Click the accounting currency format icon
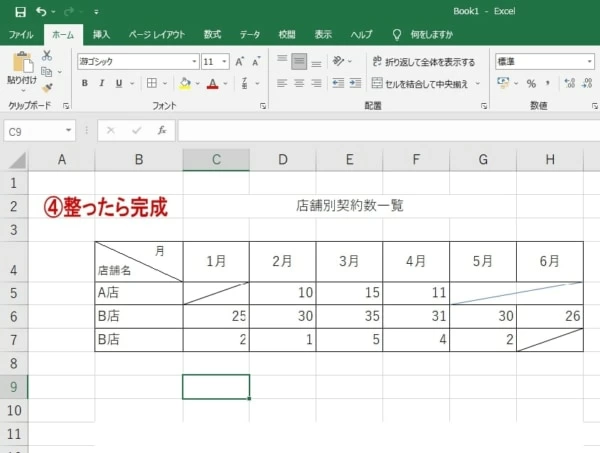The image size is (600, 453). tap(503, 83)
